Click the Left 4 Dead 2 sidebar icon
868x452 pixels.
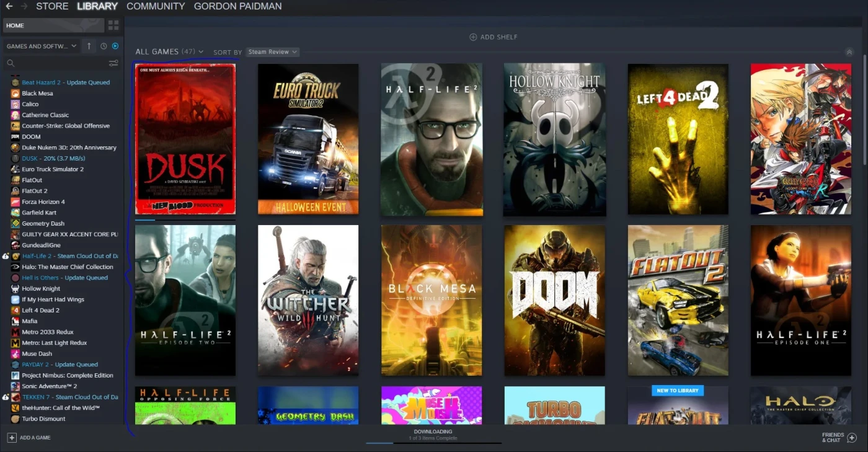pyautogui.click(x=15, y=311)
